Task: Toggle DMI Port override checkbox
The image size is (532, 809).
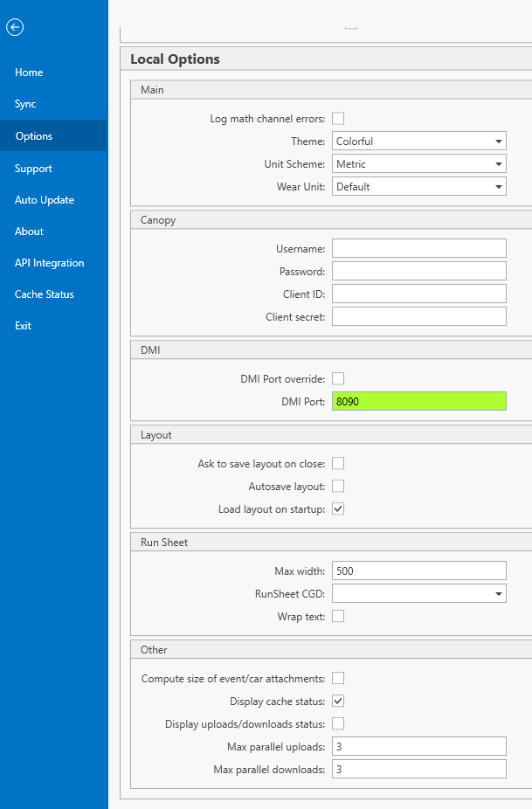Action: [x=338, y=378]
